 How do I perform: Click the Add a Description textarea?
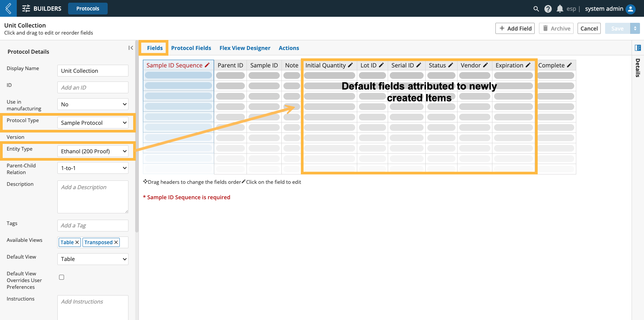(93, 197)
